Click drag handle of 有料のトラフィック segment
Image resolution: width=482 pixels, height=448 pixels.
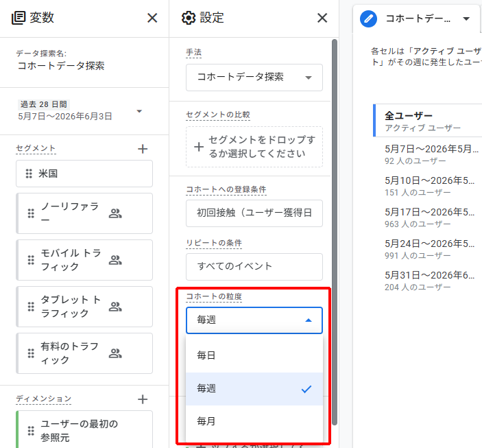(x=31, y=353)
